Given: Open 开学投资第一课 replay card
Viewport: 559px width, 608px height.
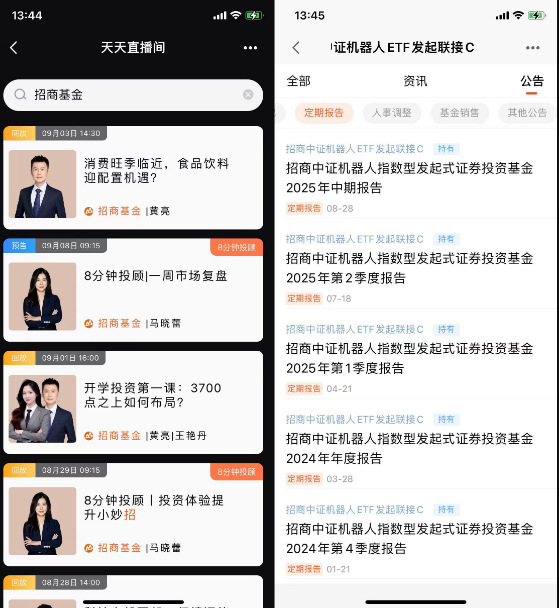Looking at the screenshot, I should [133, 402].
